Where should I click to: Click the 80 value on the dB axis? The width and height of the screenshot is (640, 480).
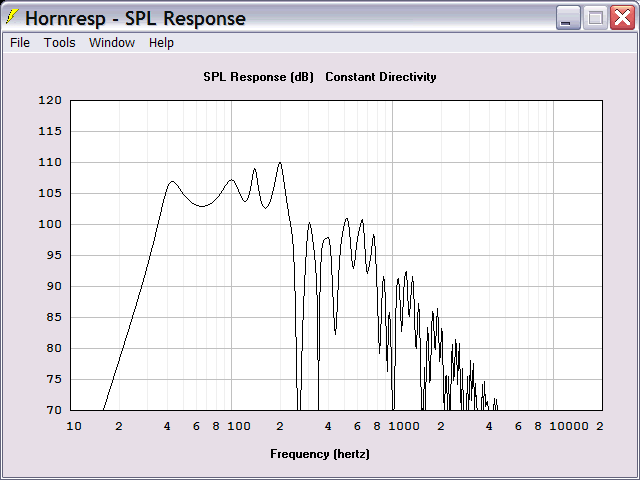pos(54,348)
